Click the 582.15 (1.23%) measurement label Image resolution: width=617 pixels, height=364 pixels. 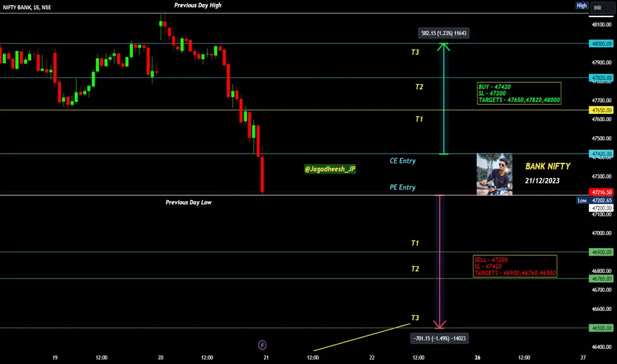(x=444, y=33)
